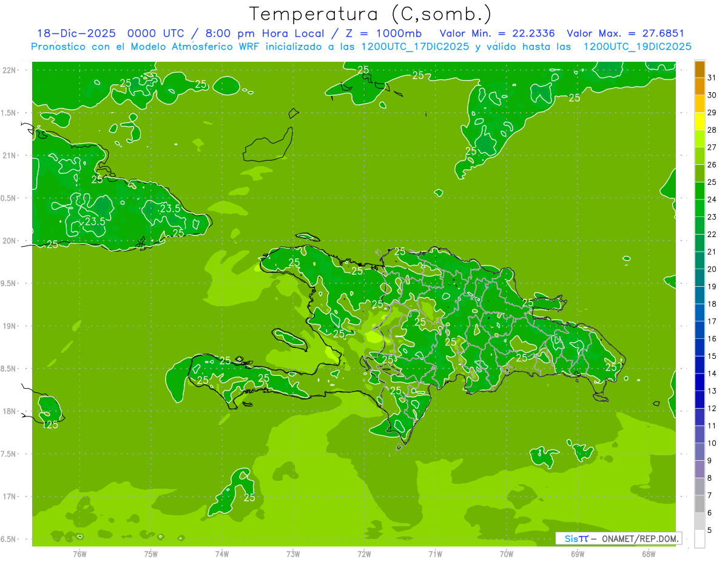Click the '75W' longitude label
Viewport: 728px width, 562px height.
[151, 554]
